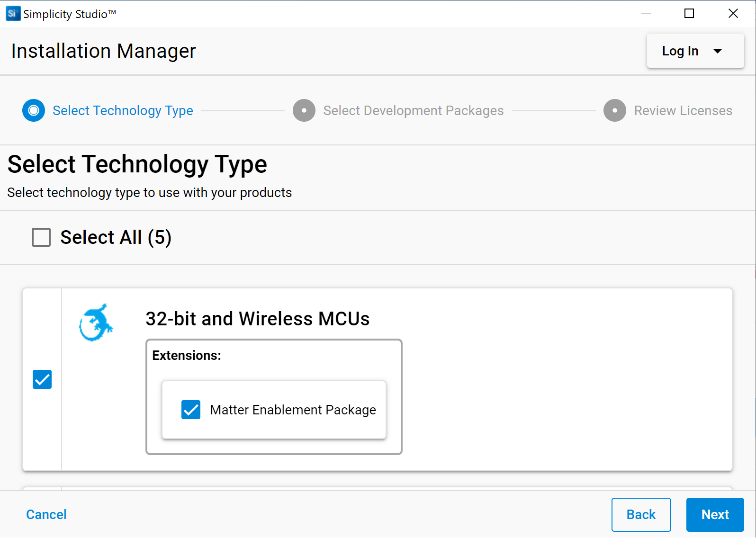Open the Review Licenses step label

[683, 111]
